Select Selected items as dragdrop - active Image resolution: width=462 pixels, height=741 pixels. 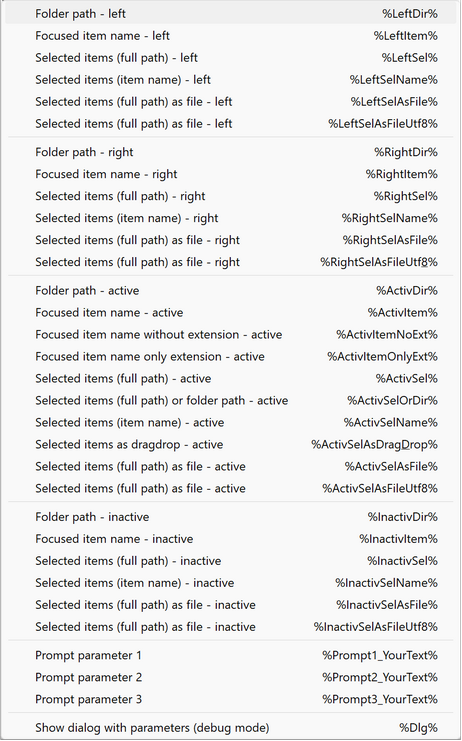(231, 445)
